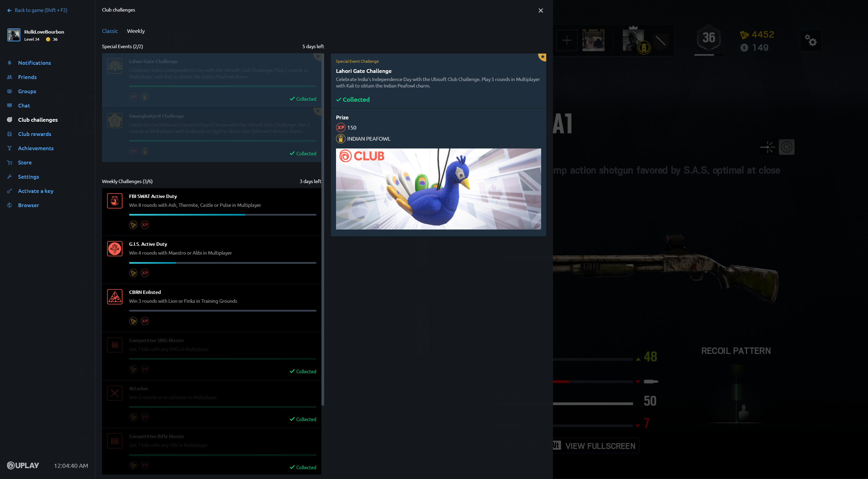Click the Groups icon in sidebar

click(9, 91)
